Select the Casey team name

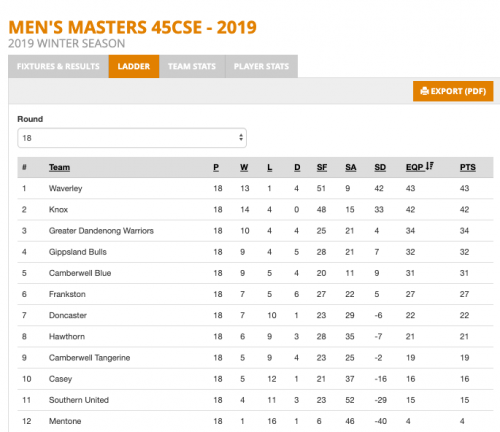coord(60,379)
